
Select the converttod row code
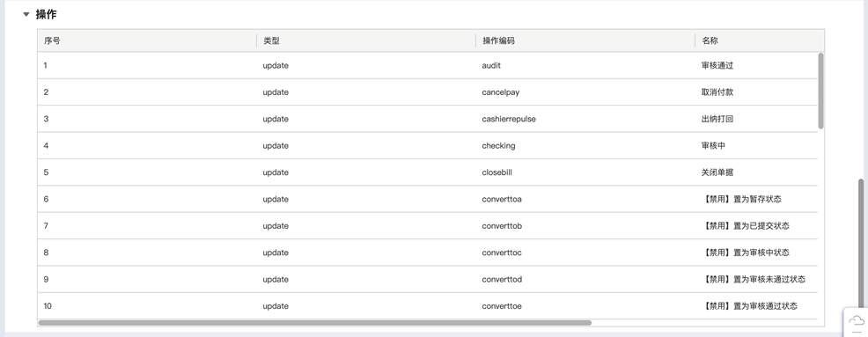(x=585, y=280)
